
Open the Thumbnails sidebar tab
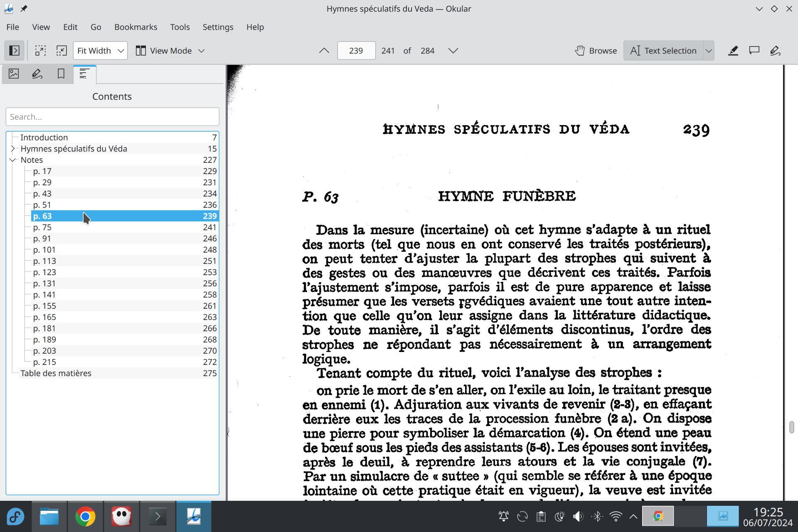click(x=14, y=74)
